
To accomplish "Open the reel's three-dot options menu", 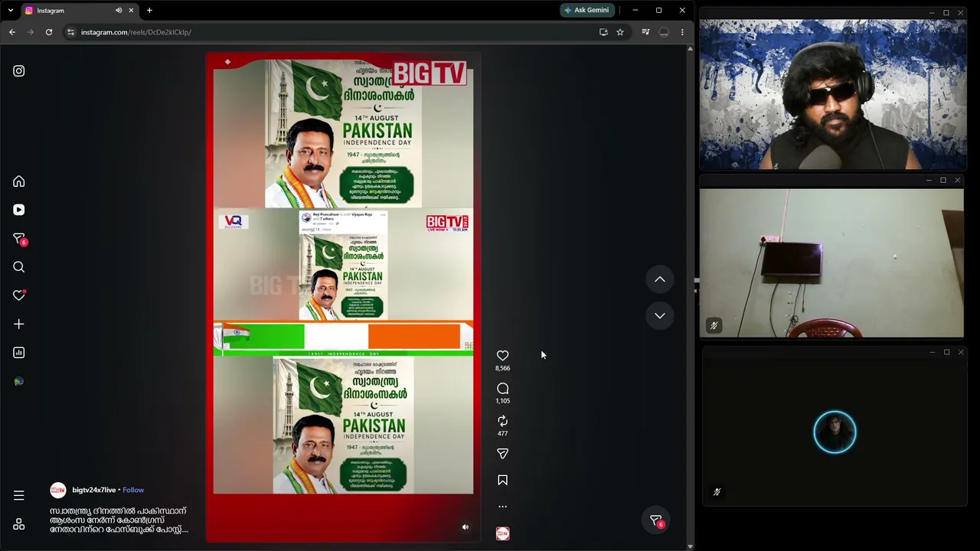I will (502, 507).
